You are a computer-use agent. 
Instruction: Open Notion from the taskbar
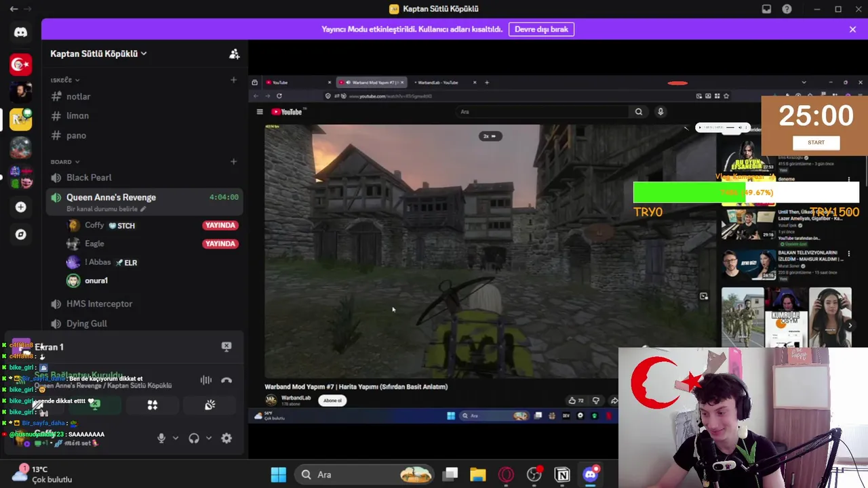(562, 474)
